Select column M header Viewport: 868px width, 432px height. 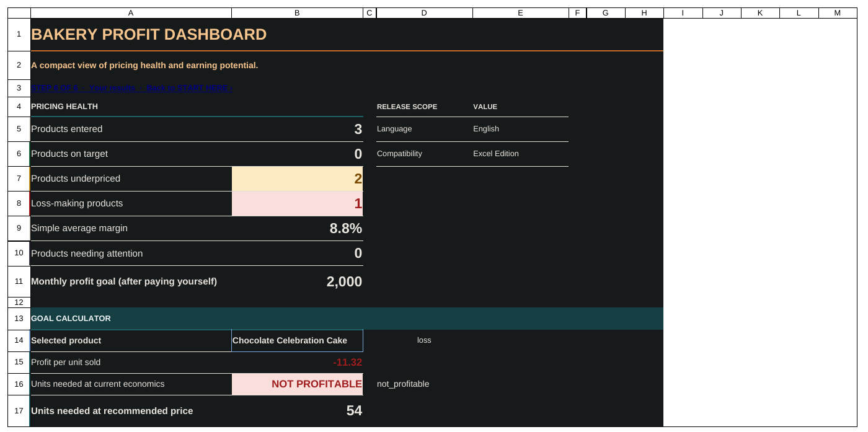coord(838,13)
